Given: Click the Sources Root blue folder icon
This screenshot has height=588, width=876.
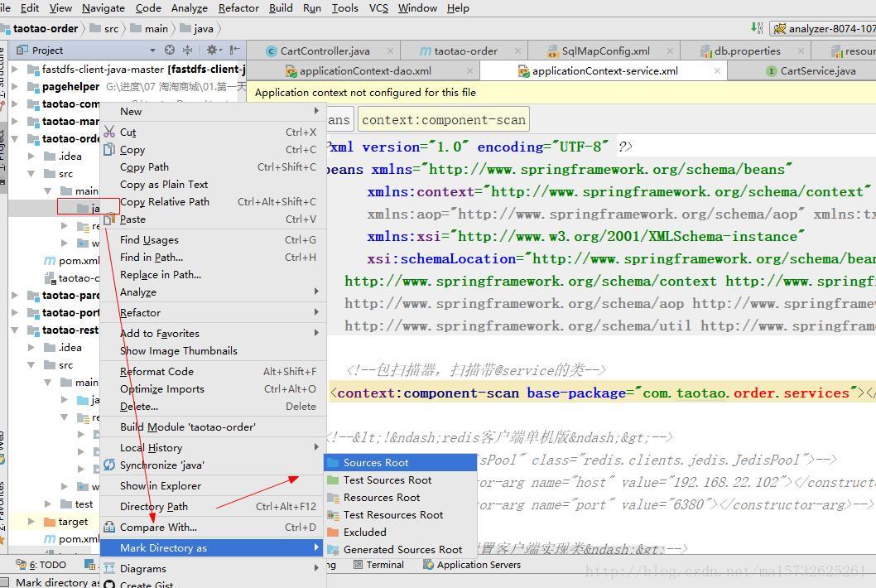Looking at the screenshot, I should coord(334,462).
